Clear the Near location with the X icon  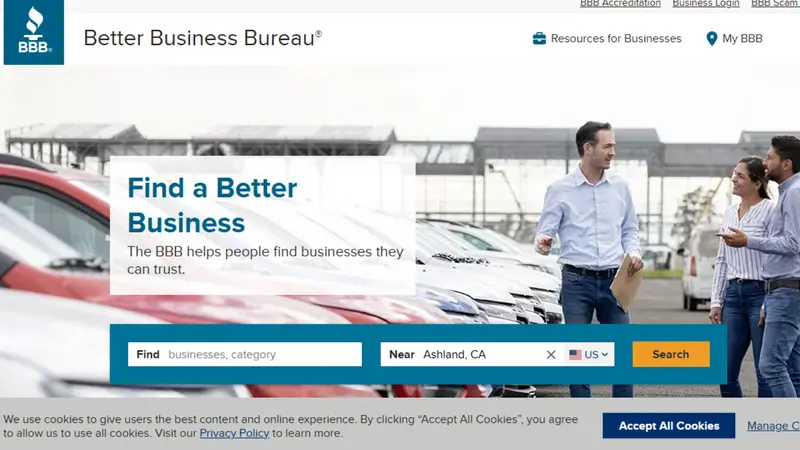coord(551,355)
